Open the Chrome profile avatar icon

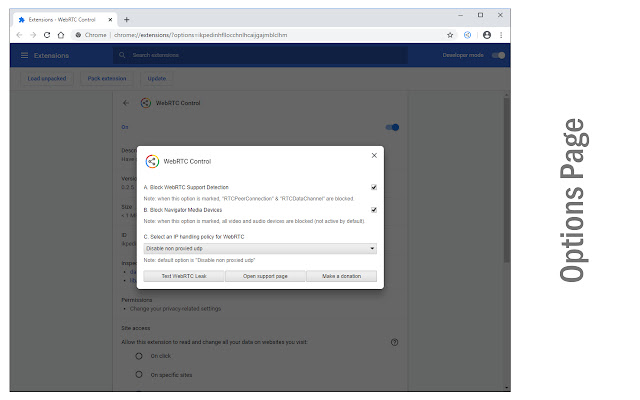[486, 34]
